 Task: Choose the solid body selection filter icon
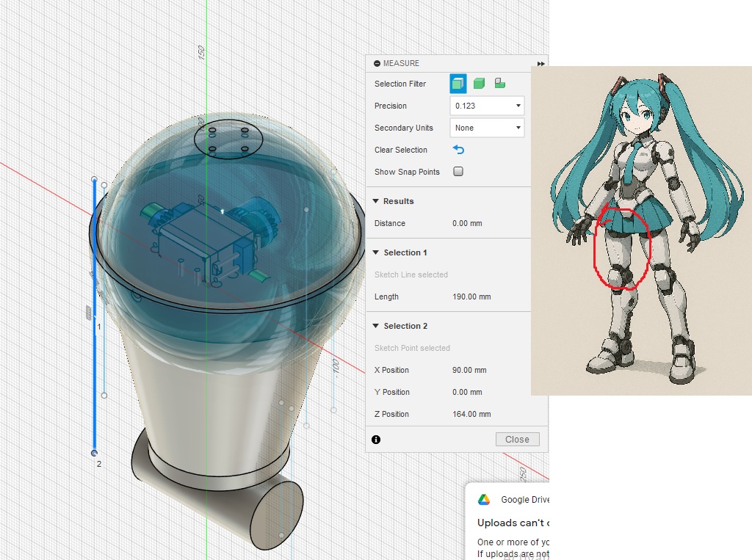(x=479, y=84)
